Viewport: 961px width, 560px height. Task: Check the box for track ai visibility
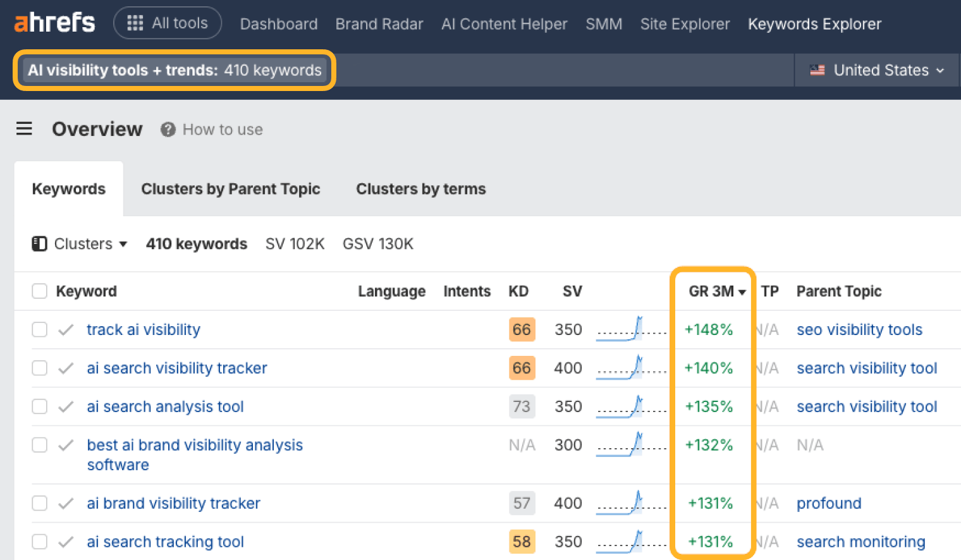(40, 330)
